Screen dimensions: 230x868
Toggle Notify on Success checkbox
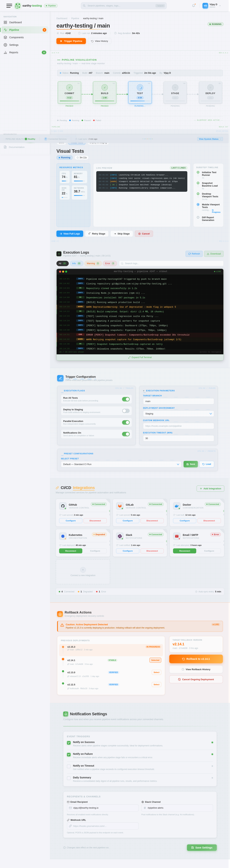69,743
